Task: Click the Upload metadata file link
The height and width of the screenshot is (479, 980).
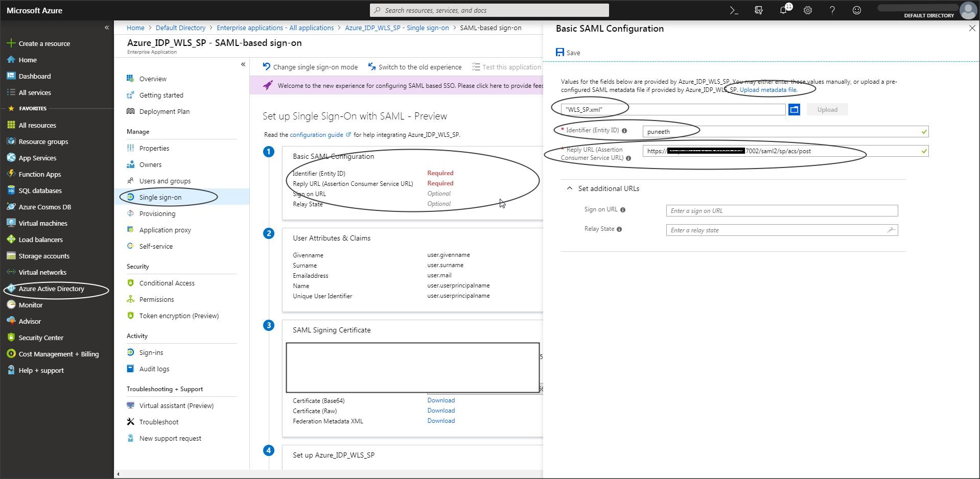Action: [x=768, y=90]
